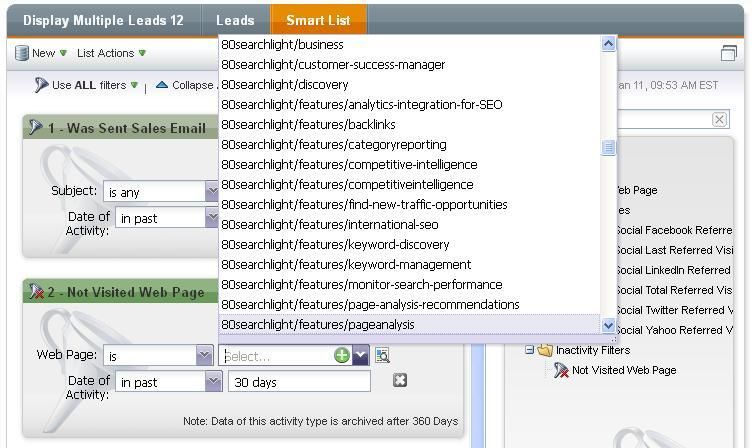
Task: Click the green plus icon in Web Page field
Action: pyautogui.click(x=342, y=355)
